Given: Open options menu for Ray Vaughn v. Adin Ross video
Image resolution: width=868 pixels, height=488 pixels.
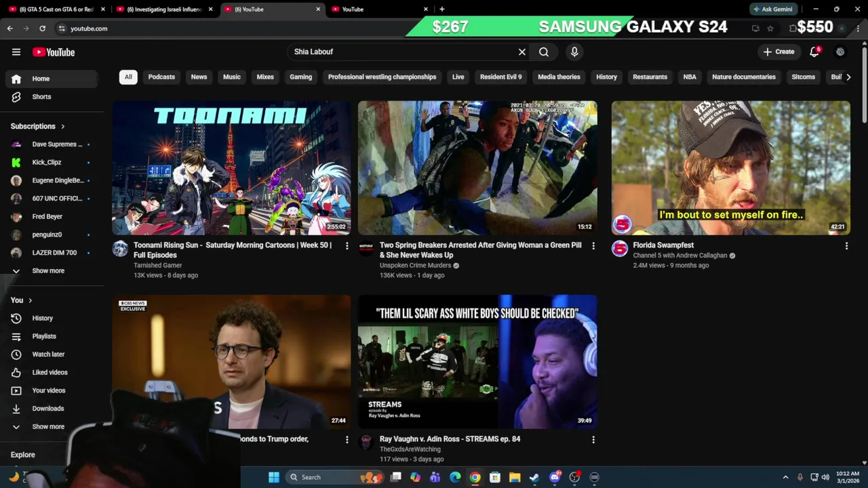Looking at the screenshot, I should 593,440.
